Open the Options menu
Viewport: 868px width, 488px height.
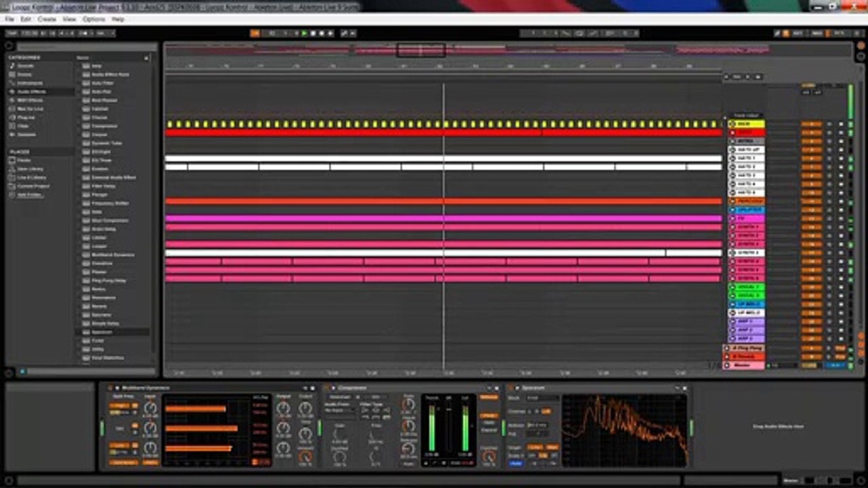[x=94, y=19]
